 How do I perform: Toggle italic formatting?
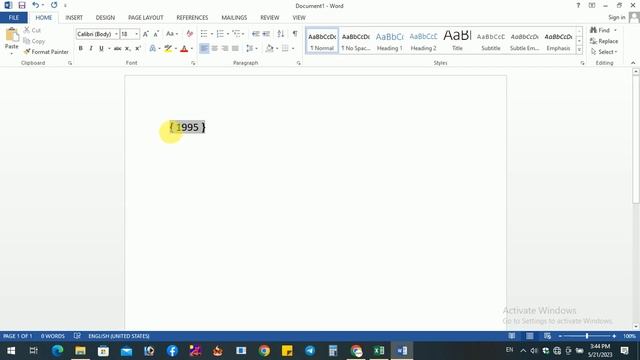click(91, 48)
